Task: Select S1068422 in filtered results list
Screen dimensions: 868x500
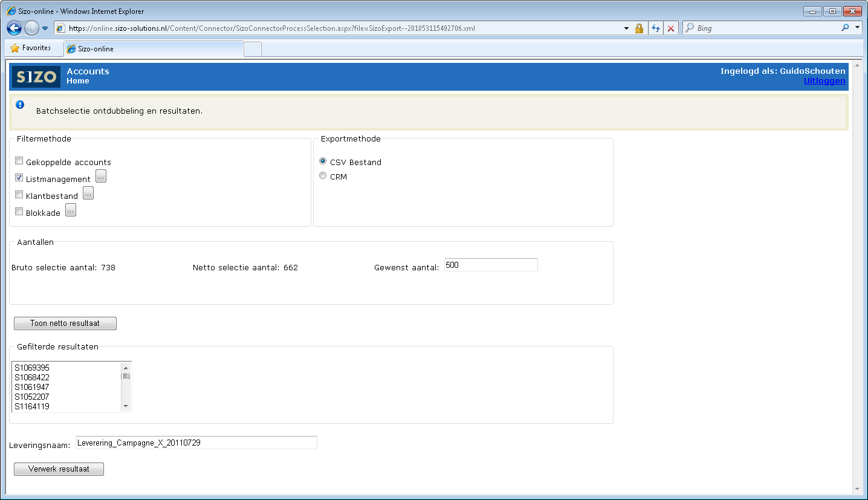Action: (66, 377)
